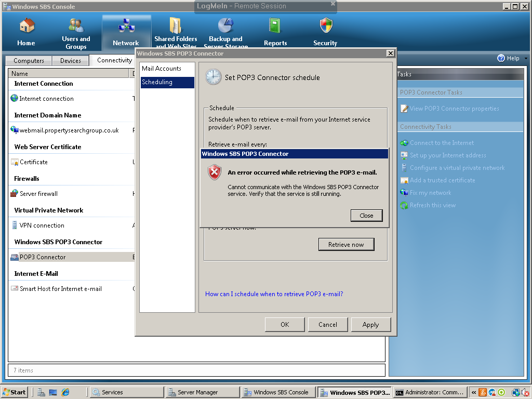Click the Internet connection globe icon

coord(14,98)
